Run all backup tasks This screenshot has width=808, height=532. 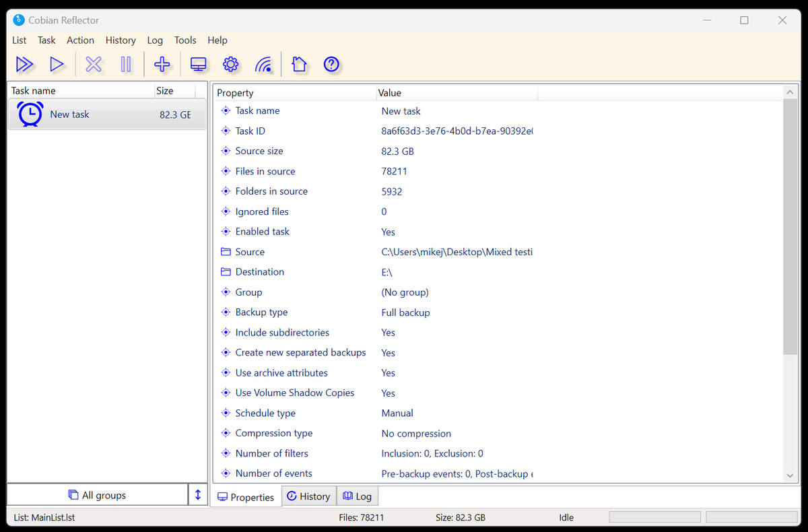pyautogui.click(x=24, y=64)
